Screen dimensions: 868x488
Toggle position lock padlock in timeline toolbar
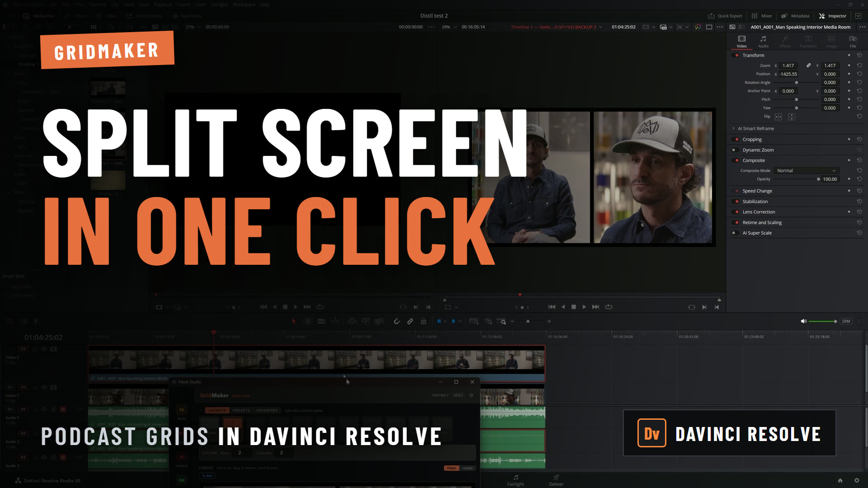click(424, 321)
